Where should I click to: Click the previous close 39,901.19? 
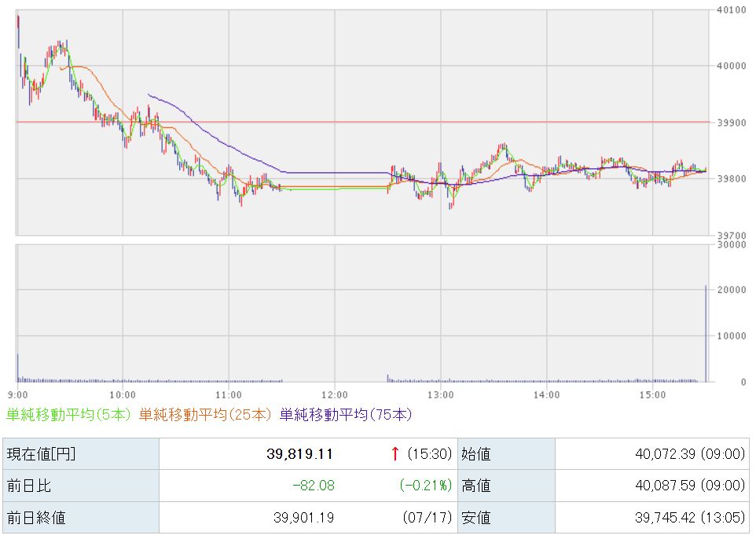(x=304, y=518)
